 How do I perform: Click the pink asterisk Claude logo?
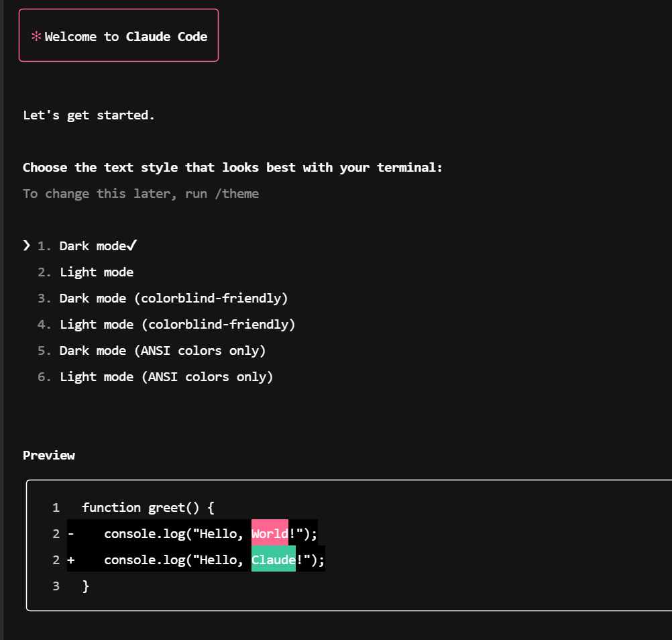36,36
